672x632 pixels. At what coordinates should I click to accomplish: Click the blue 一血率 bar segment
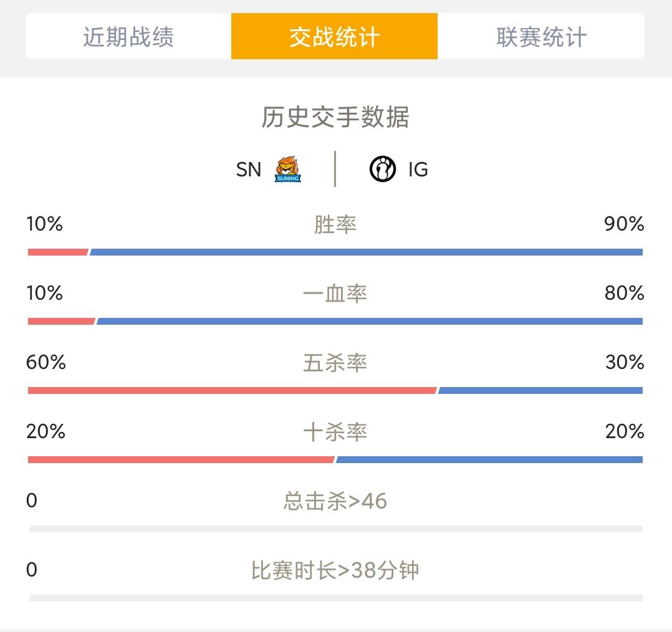click(370, 322)
